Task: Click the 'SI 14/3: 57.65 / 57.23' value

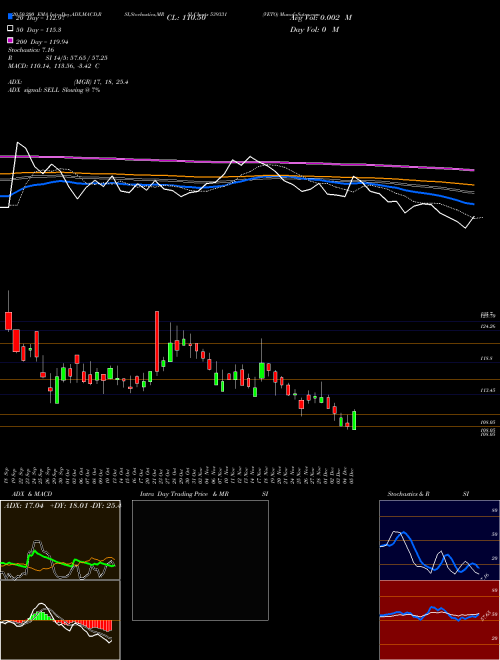Action: (x=77, y=58)
